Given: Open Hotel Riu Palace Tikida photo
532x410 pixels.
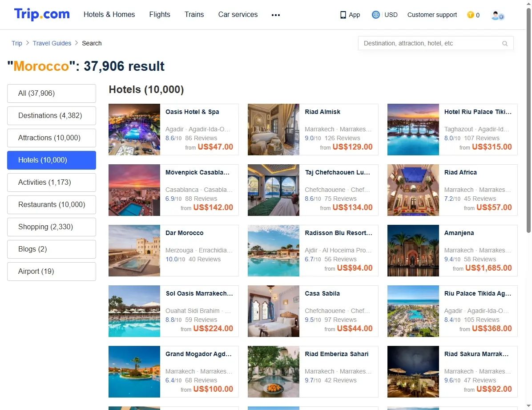Looking at the screenshot, I should [413, 130].
